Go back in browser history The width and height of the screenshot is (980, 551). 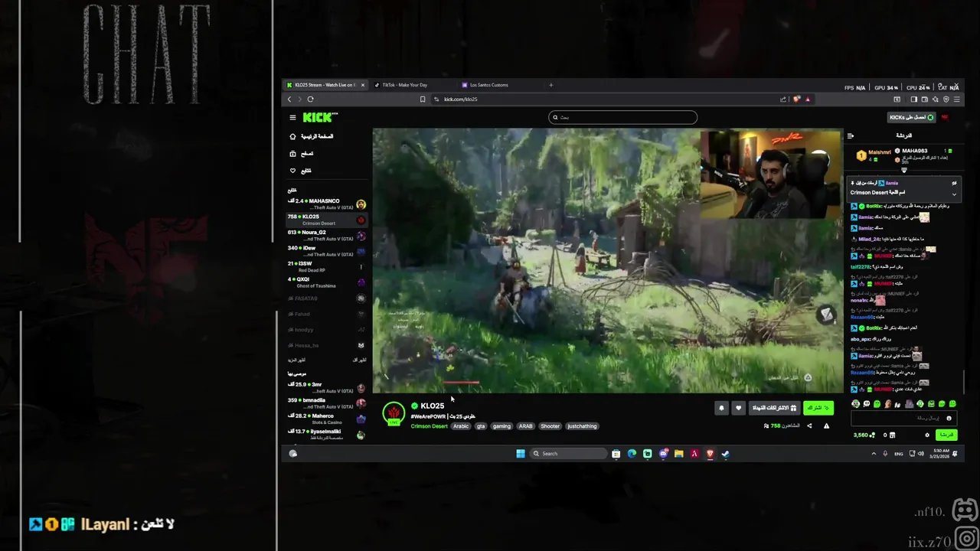click(289, 99)
